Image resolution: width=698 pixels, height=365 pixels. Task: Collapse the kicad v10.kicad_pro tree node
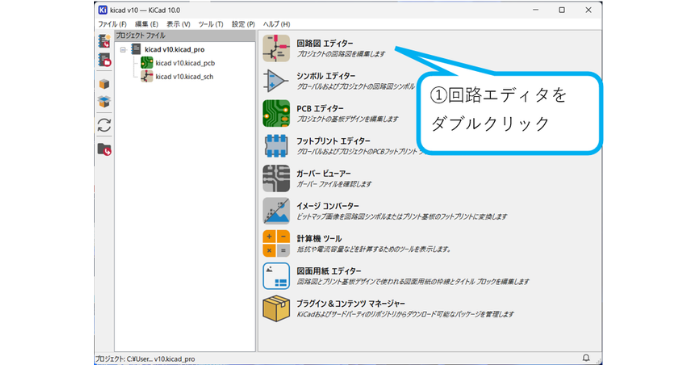(123, 50)
